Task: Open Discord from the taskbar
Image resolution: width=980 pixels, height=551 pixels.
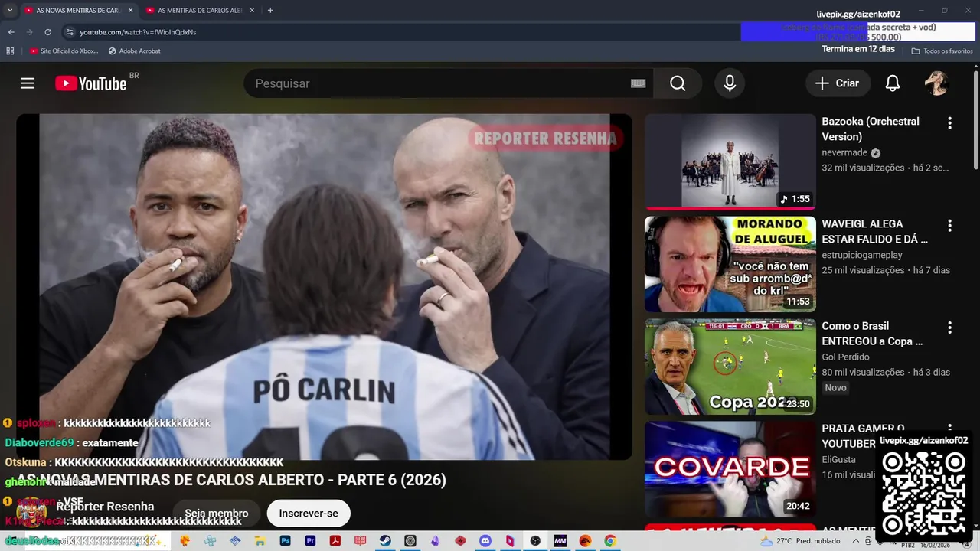Action: [x=485, y=541]
